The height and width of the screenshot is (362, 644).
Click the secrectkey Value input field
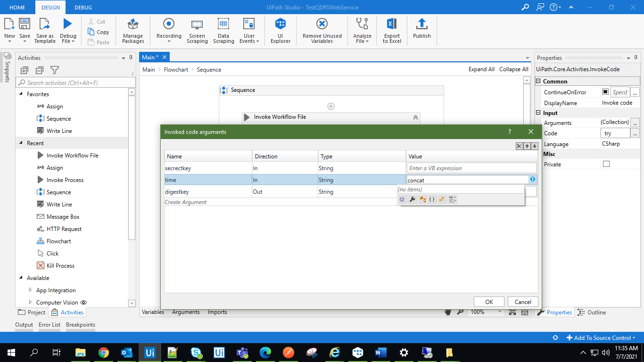(x=471, y=168)
